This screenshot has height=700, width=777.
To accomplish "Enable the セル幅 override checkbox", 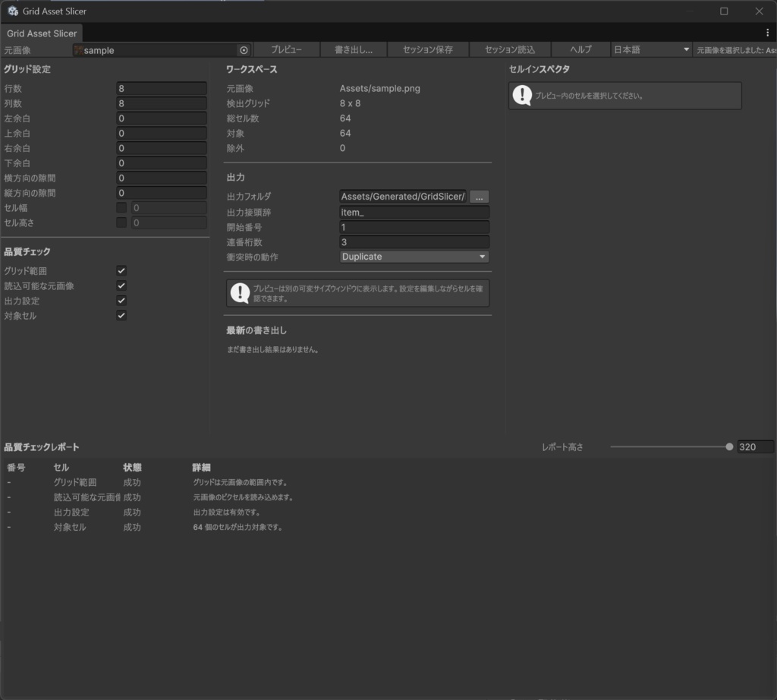I will (121, 207).
